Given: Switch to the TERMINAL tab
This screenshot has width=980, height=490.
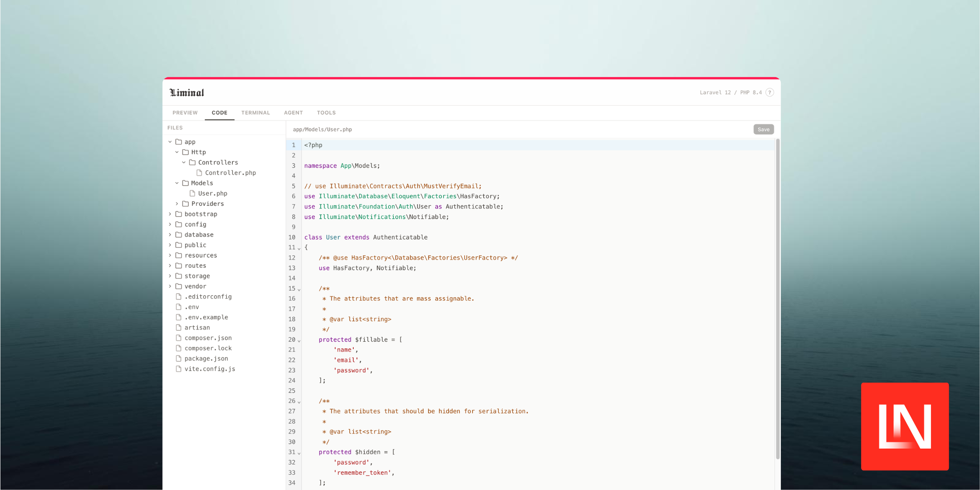Looking at the screenshot, I should (256, 113).
